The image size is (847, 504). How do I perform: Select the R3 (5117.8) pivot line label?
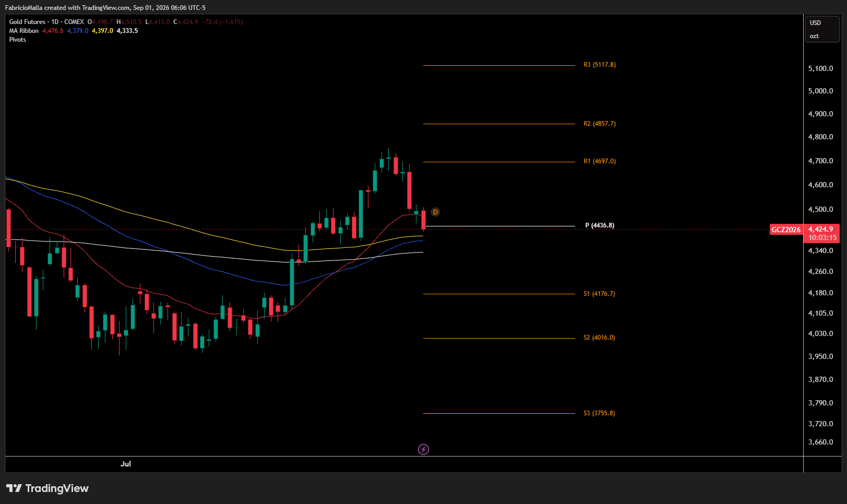pyautogui.click(x=600, y=65)
